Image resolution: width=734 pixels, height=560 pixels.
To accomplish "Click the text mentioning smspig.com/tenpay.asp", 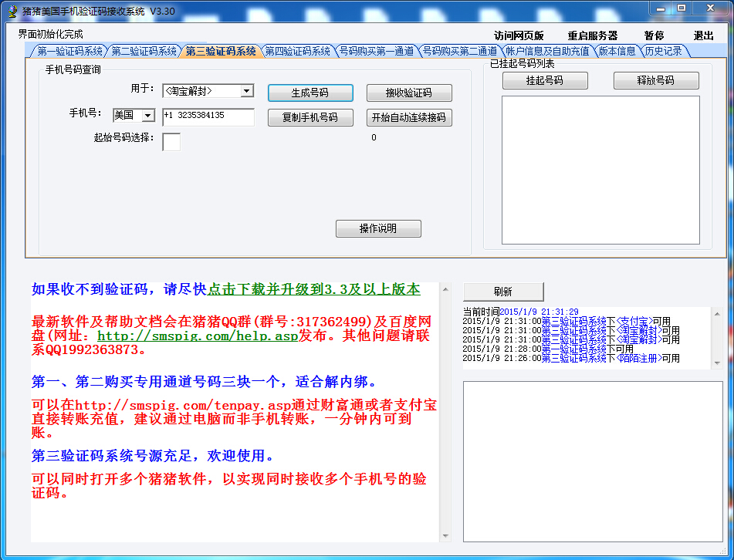I will (x=234, y=419).
